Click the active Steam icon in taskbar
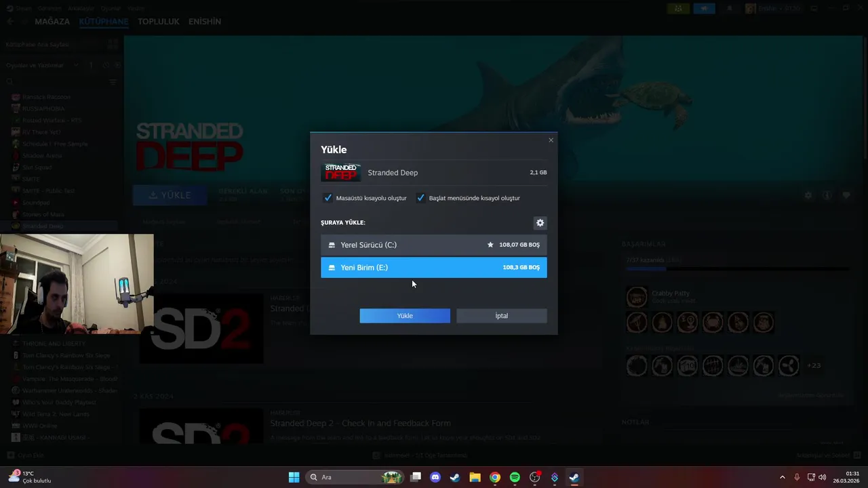Viewport: 868px width, 488px height. click(x=574, y=477)
